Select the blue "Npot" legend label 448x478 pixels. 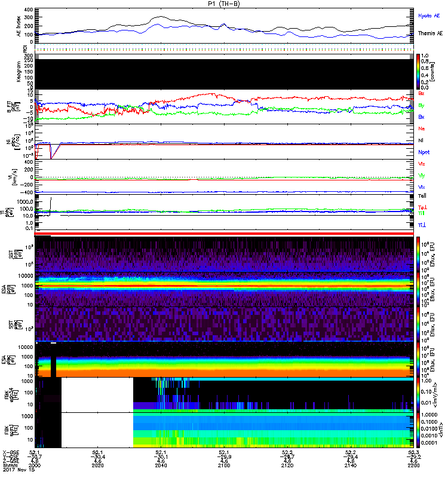coord(424,152)
